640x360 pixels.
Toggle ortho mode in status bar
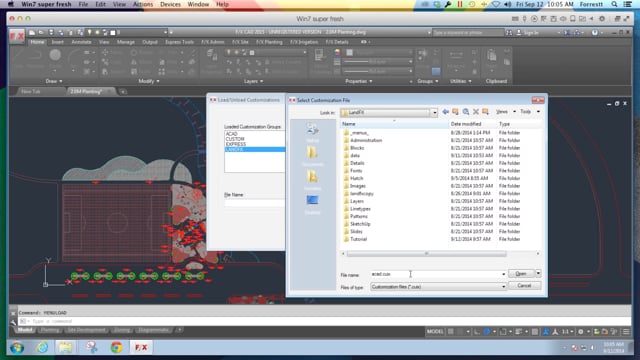(477, 332)
